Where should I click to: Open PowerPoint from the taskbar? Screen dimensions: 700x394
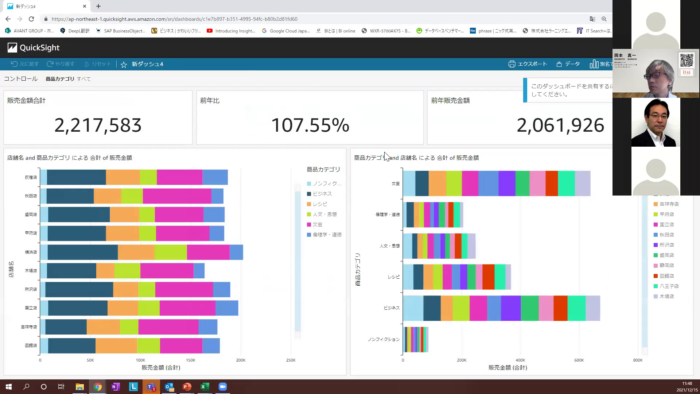[x=187, y=387]
